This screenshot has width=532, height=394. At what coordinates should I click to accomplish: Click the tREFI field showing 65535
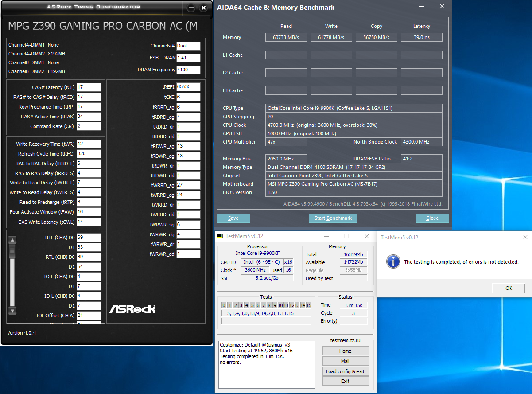click(x=188, y=87)
